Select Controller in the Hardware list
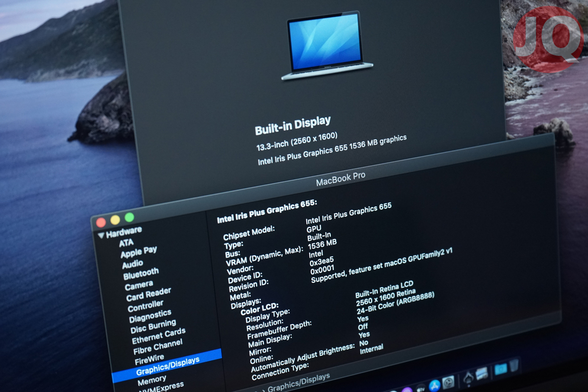The width and height of the screenshot is (588, 392). (x=146, y=307)
